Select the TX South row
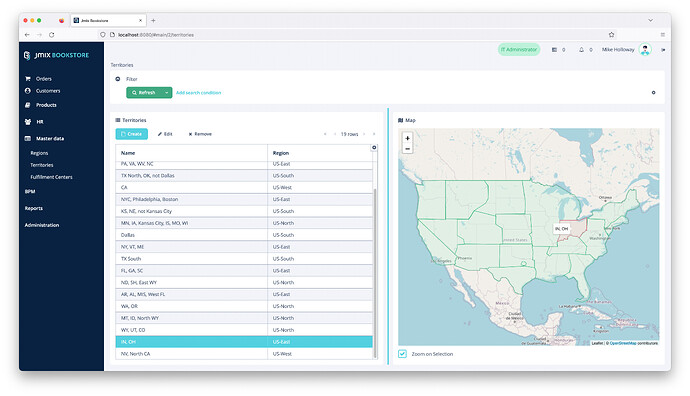This screenshot has height=396, width=690. (x=244, y=259)
